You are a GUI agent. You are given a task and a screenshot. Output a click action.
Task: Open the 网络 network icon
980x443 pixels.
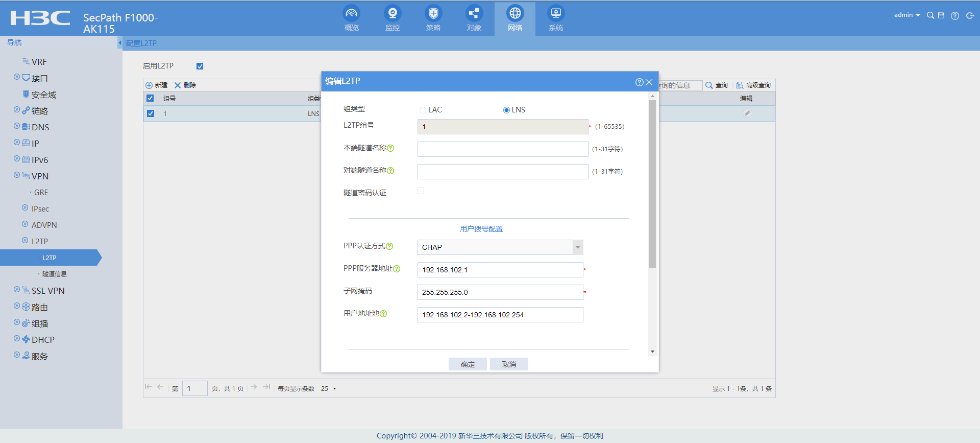tap(515, 13)
